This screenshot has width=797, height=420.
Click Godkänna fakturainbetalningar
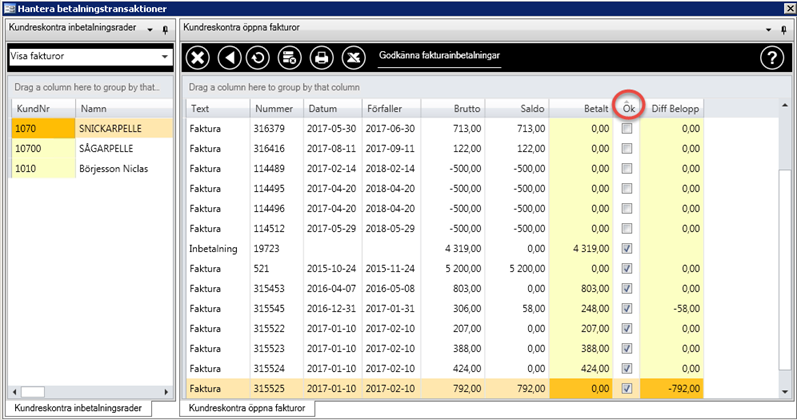[x=440, y=58]
